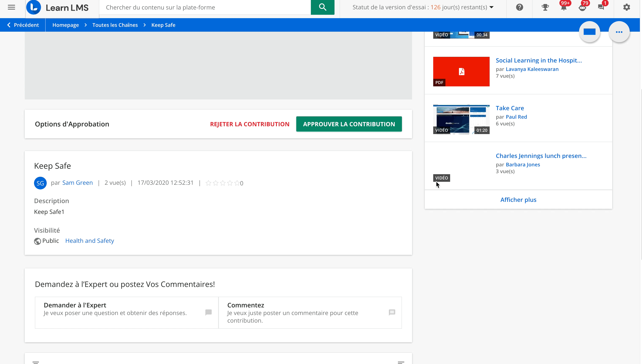The image size is (642, 364).
Task: Expand the trial status dropdown
Action: pyautogui.click(x=491, y=7)
